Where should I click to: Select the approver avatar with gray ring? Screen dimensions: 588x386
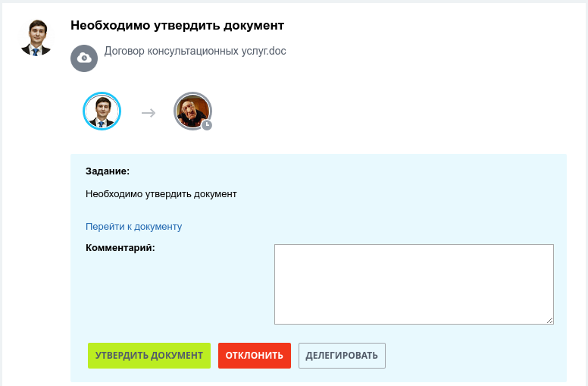coord(192,111)
